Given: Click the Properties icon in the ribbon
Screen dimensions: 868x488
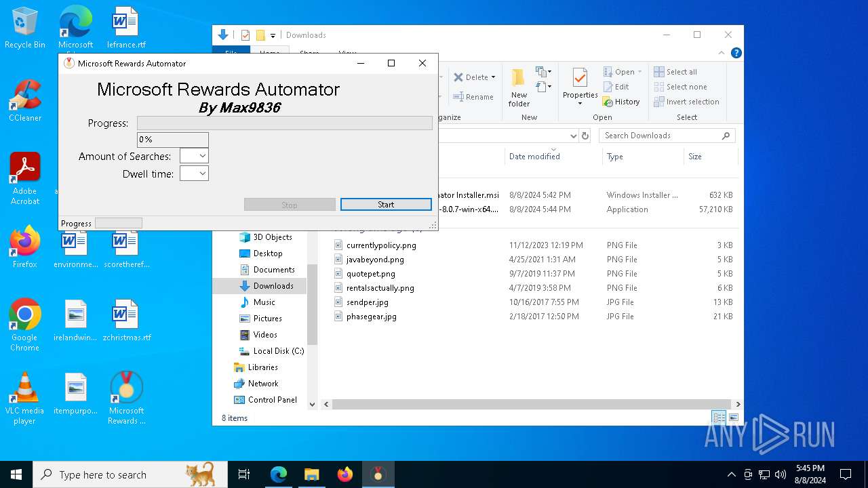Looking at the screenshot, I should (x=580, y=78).
